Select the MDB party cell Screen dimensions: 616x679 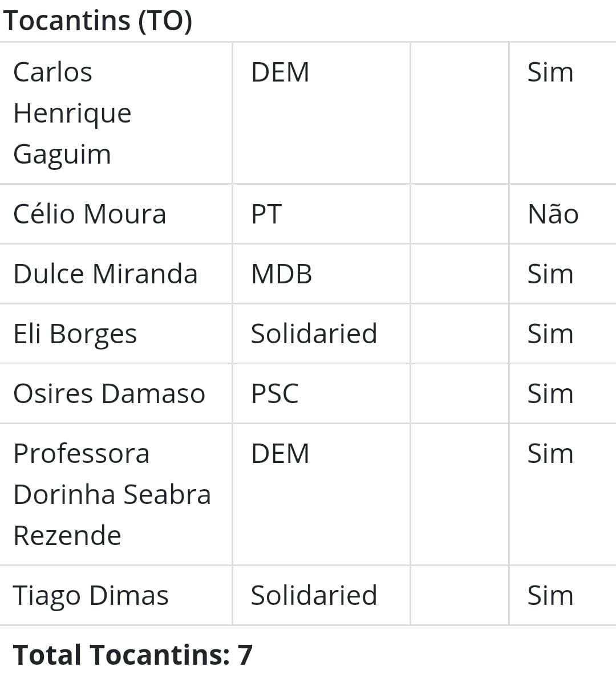282,274
